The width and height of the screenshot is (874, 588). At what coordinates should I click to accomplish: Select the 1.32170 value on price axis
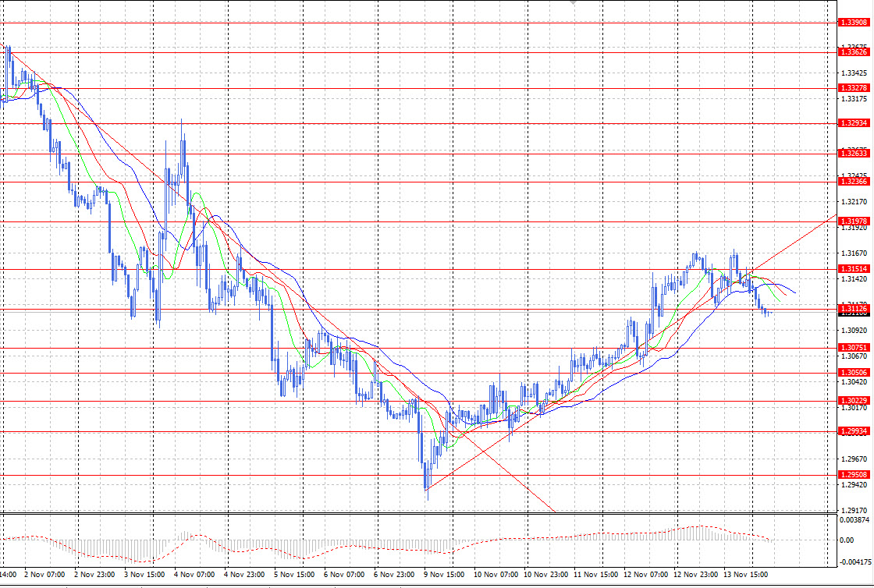coord(854,201)
